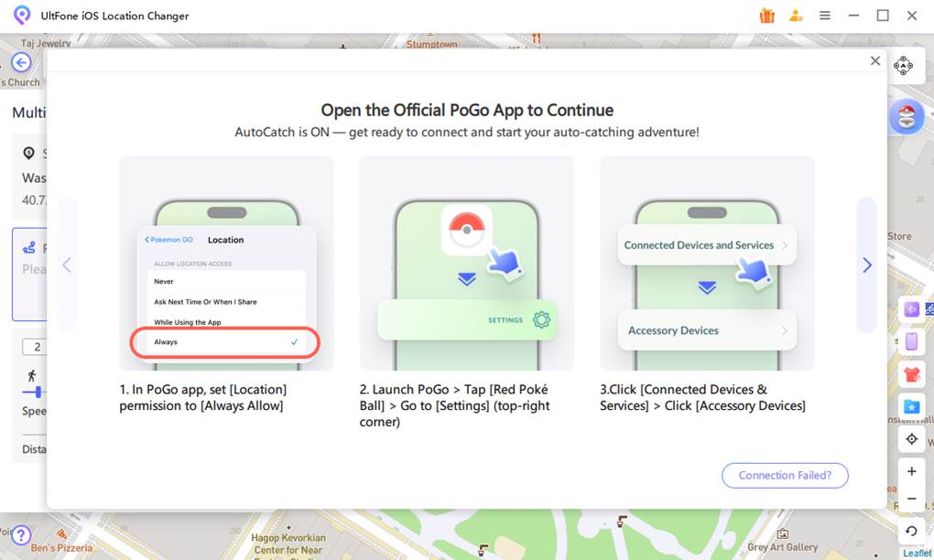Click the reset/refresh arrow icon
Viewport: 934px width, 560px height.
pyautogui.click(x=911, y=531)
